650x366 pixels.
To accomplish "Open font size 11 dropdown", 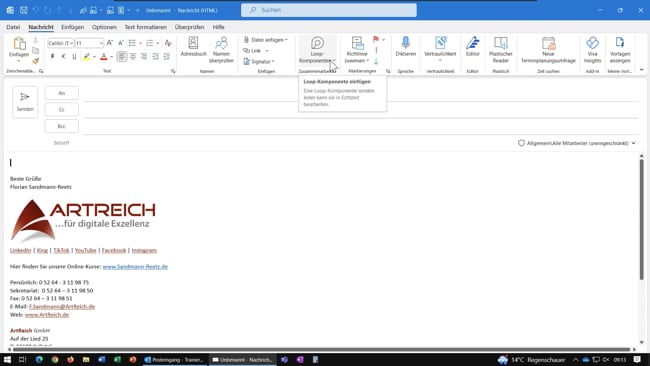I will (x=101, y=43).
